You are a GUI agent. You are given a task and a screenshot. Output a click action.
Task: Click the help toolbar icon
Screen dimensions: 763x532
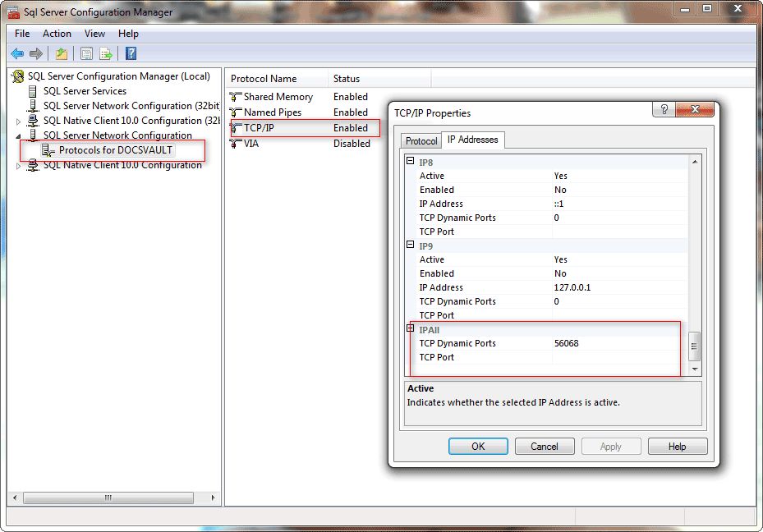[x=130, y=53]
